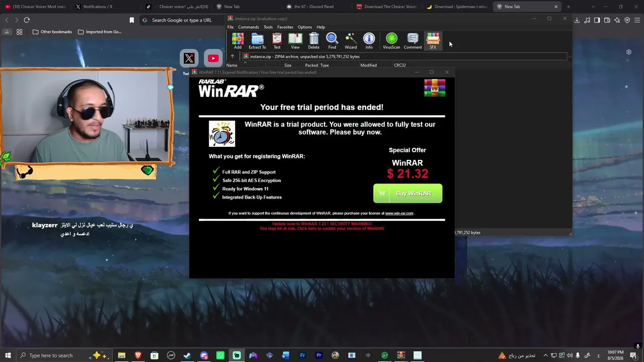This screenshot has height=362, width=644.
Task: Open Brave browser from the taskbar
Action: (x=138, y=355)
